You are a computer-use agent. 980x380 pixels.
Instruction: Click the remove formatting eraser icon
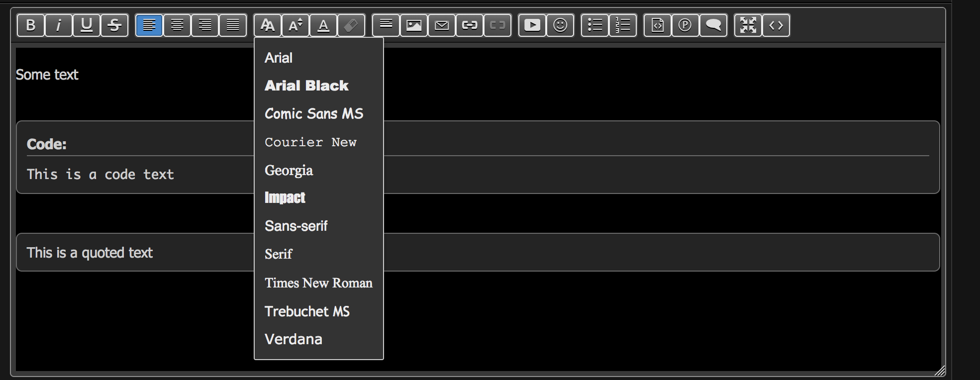coord(351,25)
